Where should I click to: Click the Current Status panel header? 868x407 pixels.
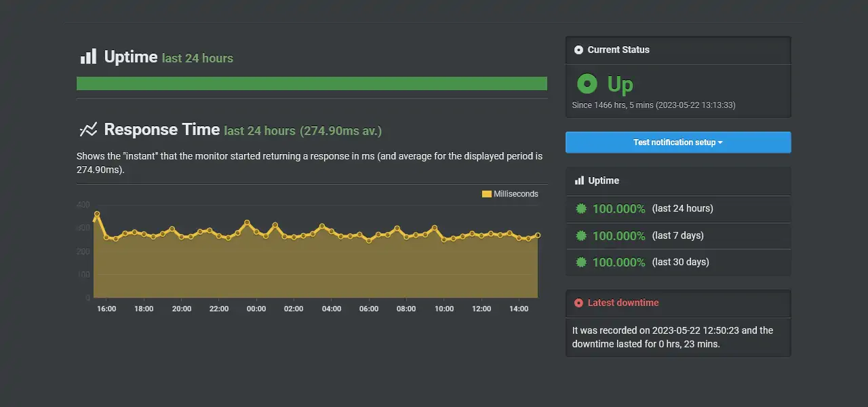(x=678, y=50)
